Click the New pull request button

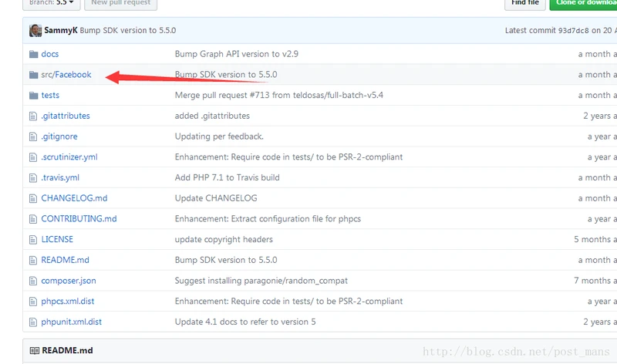coord(121,3)
